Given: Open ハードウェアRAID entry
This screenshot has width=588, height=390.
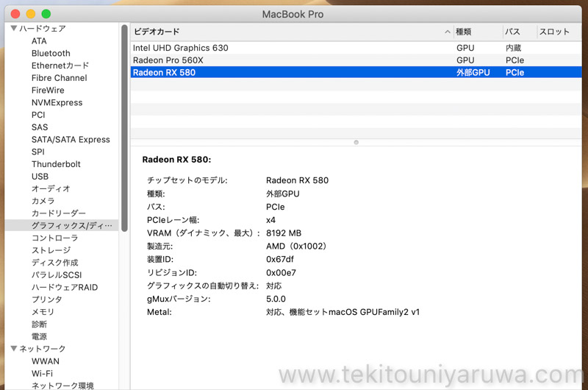Looking at the screenshot, I should [x=65, y=287].
